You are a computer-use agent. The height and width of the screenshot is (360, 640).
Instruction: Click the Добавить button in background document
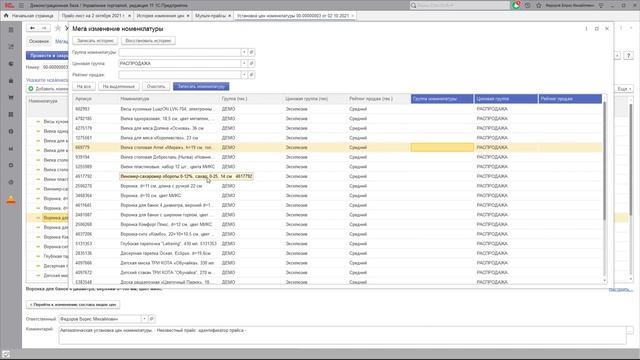[48, 89]
